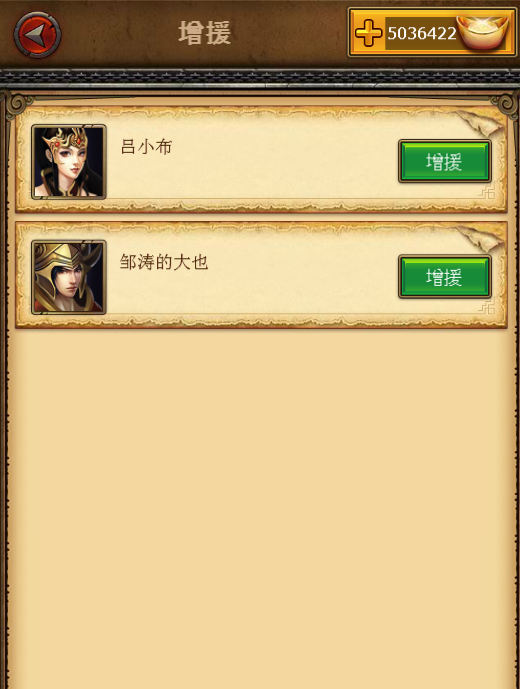
Task: Click the spiral ornament below the gold counter
Action: click(505, 104)
